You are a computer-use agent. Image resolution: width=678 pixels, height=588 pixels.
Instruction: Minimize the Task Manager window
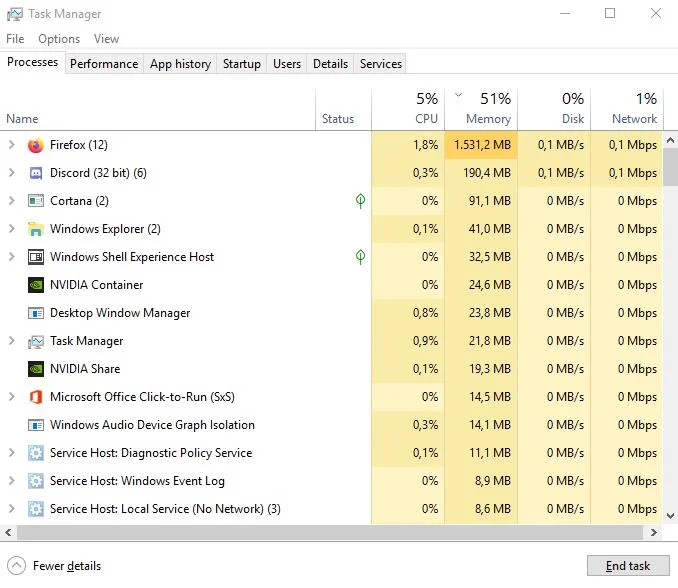(x=565, y=13)
